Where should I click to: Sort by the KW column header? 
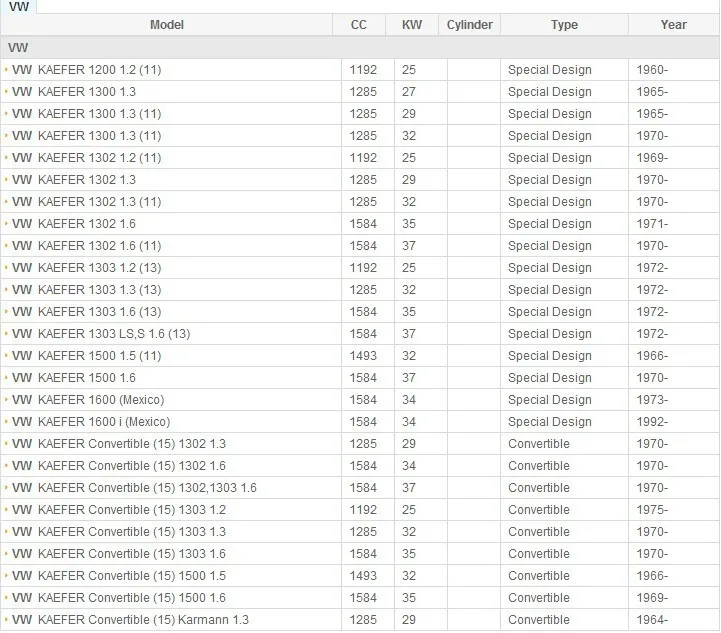pos(412,25)
